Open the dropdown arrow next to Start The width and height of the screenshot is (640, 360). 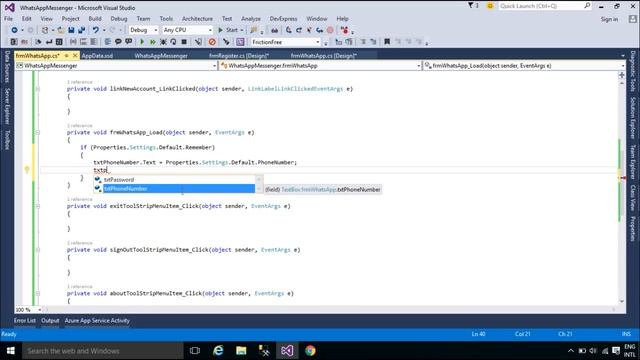coord(242,30)
